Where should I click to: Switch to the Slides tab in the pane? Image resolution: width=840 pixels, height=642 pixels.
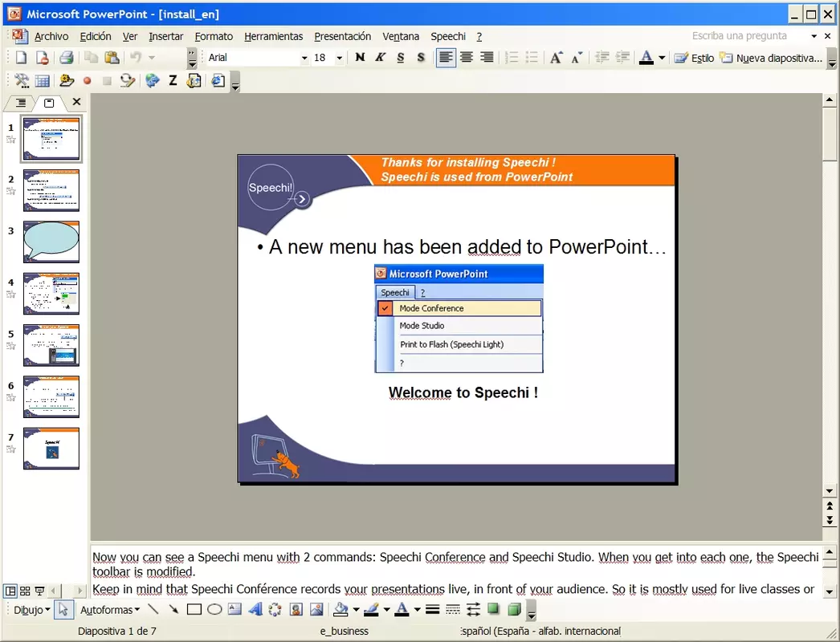point(49,102)
